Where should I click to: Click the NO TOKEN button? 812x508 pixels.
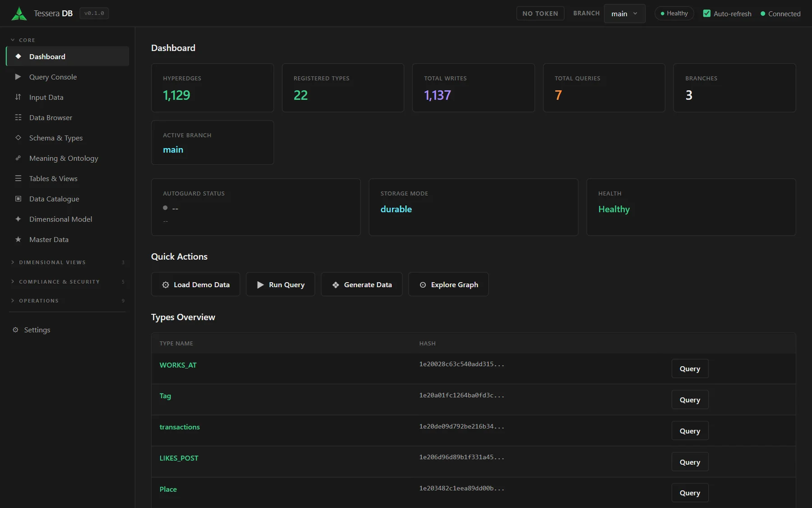click(x=540, y=14)
